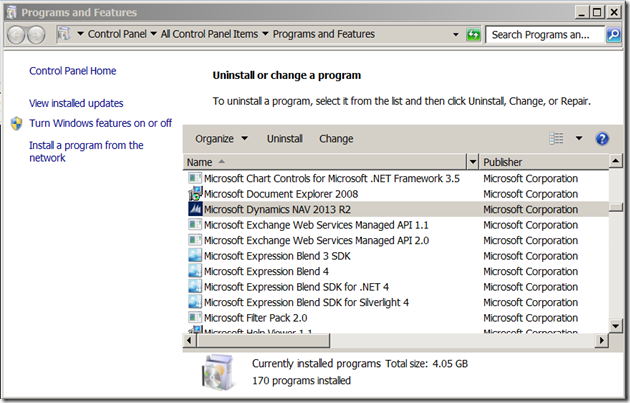
Task: Click the Back navigation arrow button
Action: coord(16,35)
